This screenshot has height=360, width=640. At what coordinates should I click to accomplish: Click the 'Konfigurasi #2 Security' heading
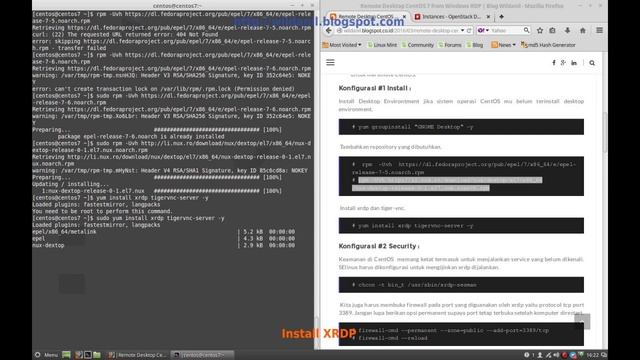pos(379,246)
